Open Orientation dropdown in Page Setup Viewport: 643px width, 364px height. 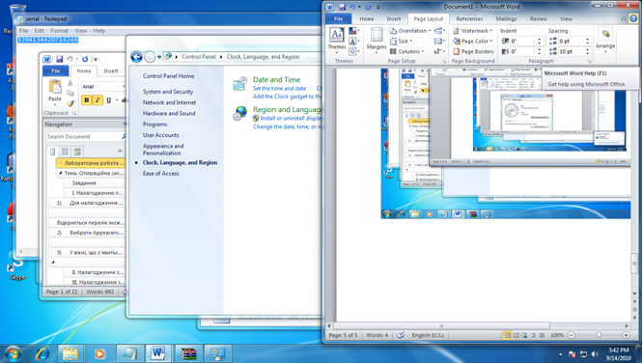pos(410,31)
